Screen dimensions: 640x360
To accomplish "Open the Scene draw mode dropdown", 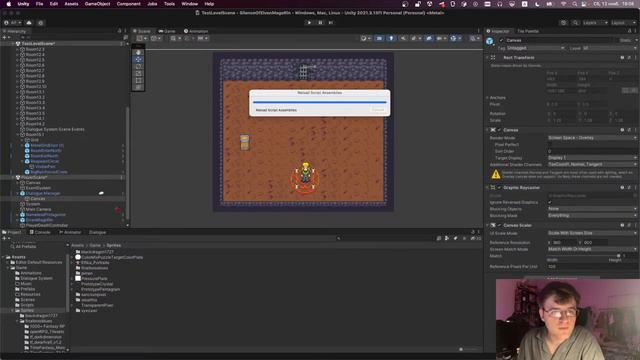I will pos(365,38).
